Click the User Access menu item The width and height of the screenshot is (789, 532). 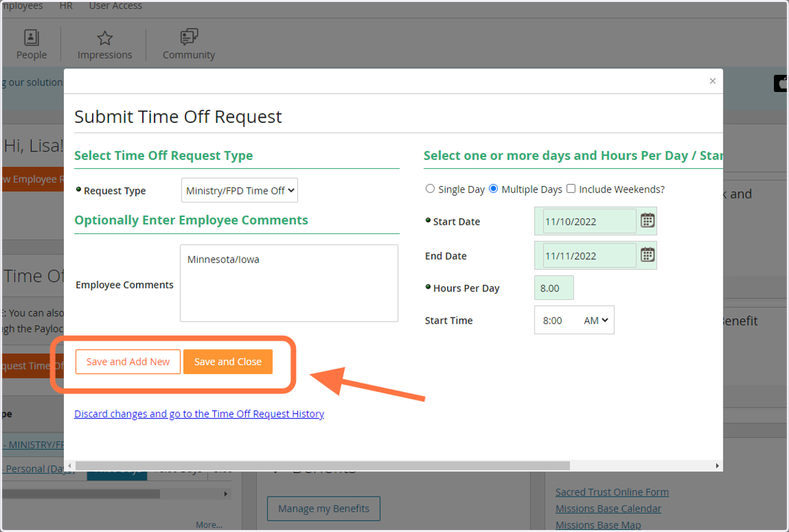[x=115, y=6]
